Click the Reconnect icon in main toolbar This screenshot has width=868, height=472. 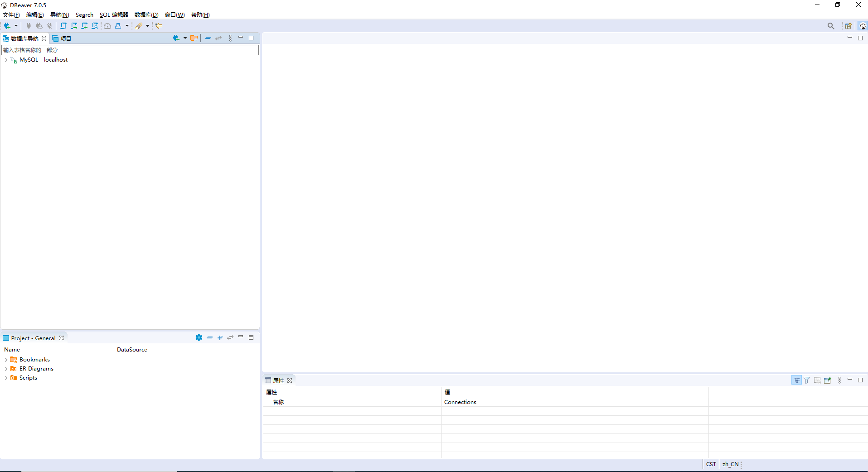39,26
